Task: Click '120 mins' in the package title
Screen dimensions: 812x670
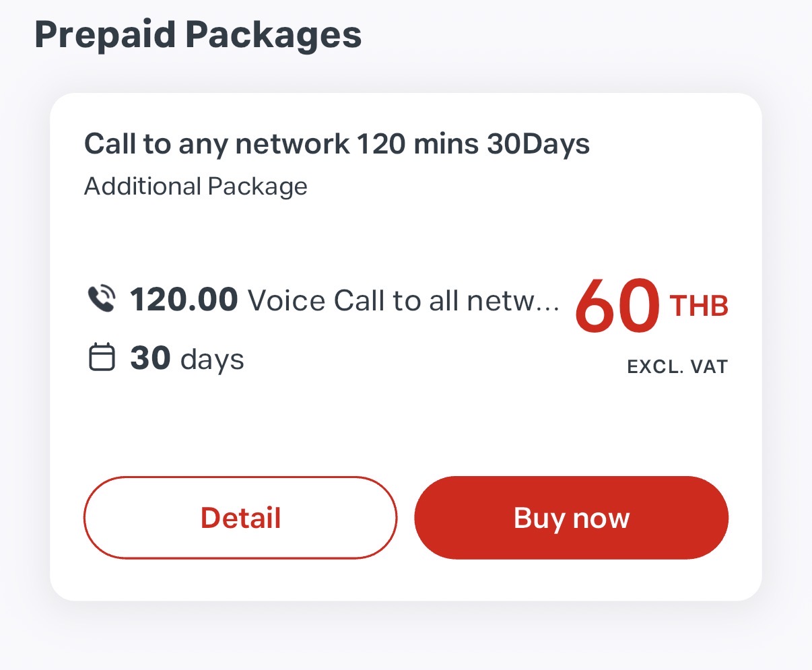Action: point(417,144)
